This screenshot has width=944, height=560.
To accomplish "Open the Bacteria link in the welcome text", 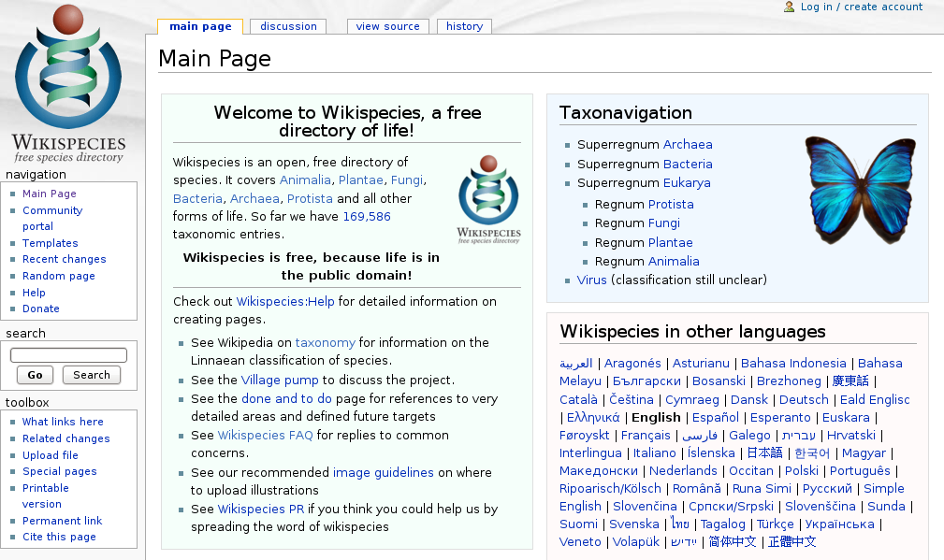I will pyautogui.click(x=197, y=198).
